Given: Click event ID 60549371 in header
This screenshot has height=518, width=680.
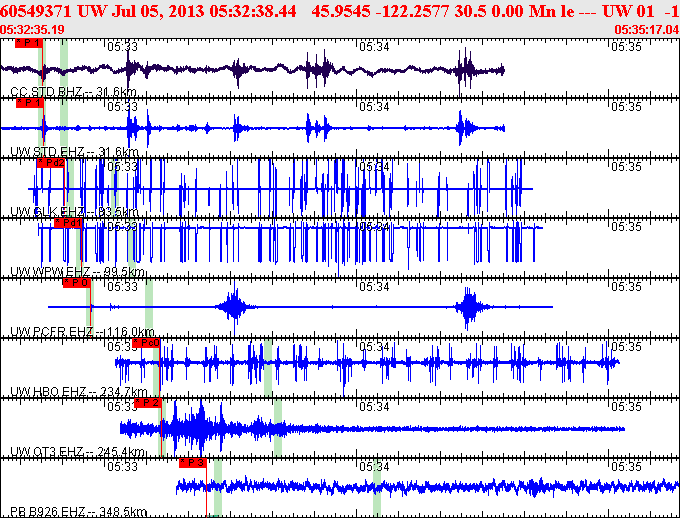Looking at the screenshot, I should coord(36,11).
